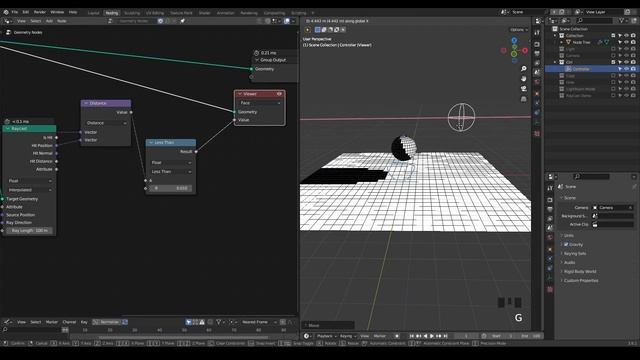Toggle the pin node tree icon
Viewport: 640px width, 360px height.
point(182,21)
